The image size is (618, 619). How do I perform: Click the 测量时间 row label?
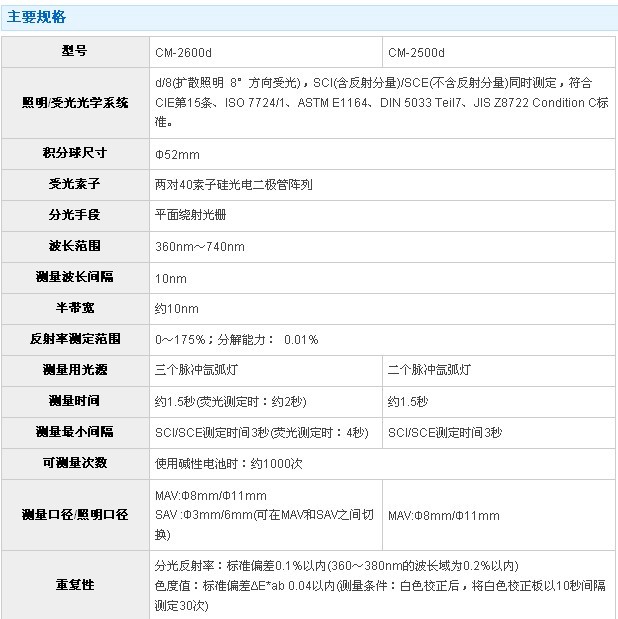(75, 401)
